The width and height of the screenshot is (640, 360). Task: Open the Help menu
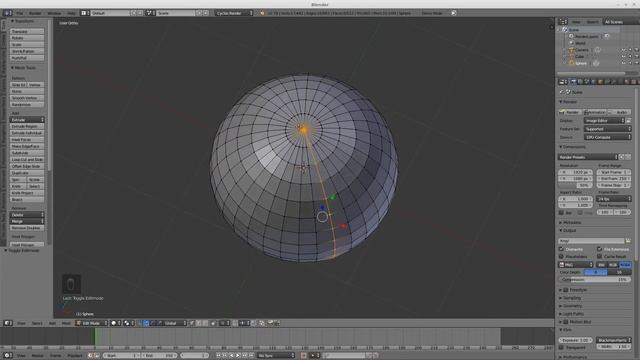(71, 13)
